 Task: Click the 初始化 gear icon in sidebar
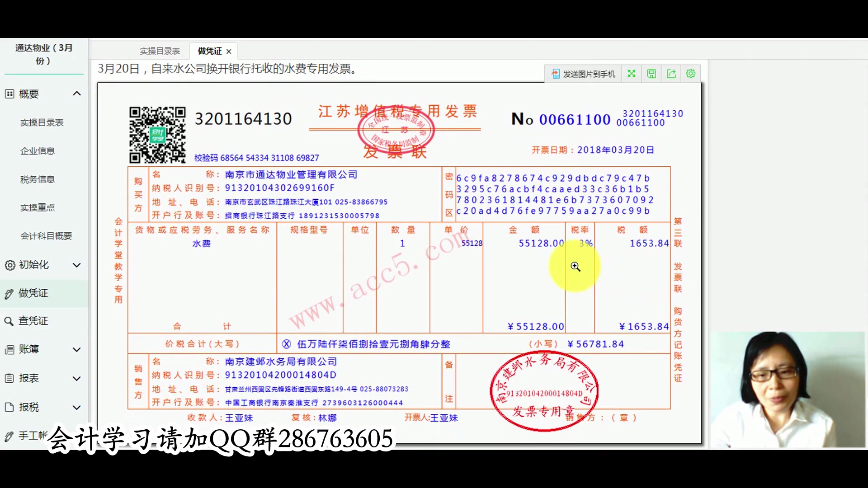pyautogui.click(x=9, y=265)
